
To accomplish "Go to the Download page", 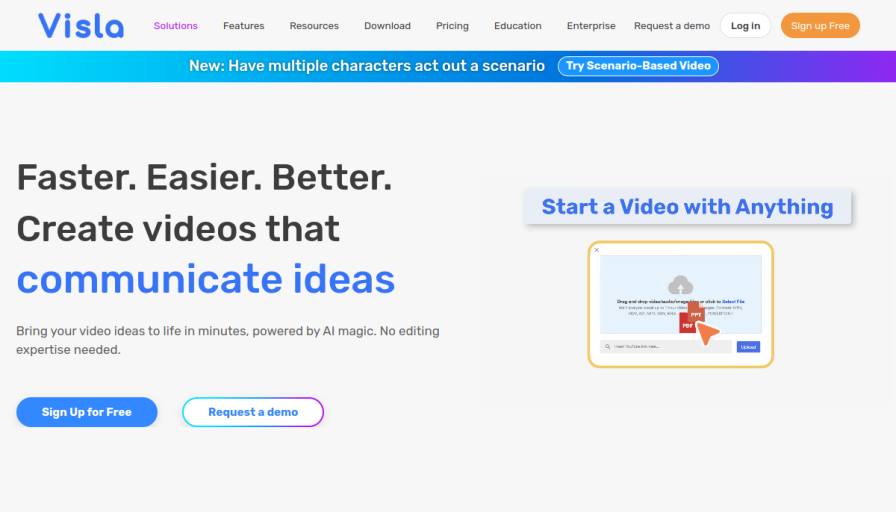I will (x=387, y=26).
